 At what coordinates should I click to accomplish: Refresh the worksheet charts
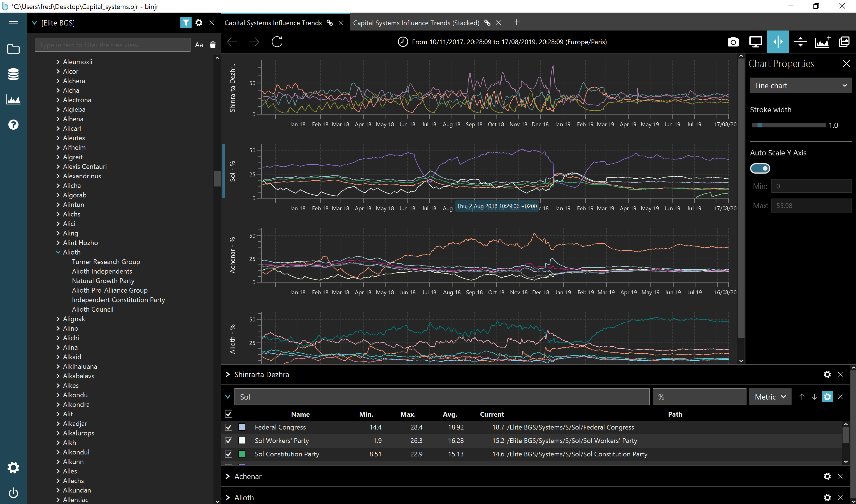click(x=277, y=42)
